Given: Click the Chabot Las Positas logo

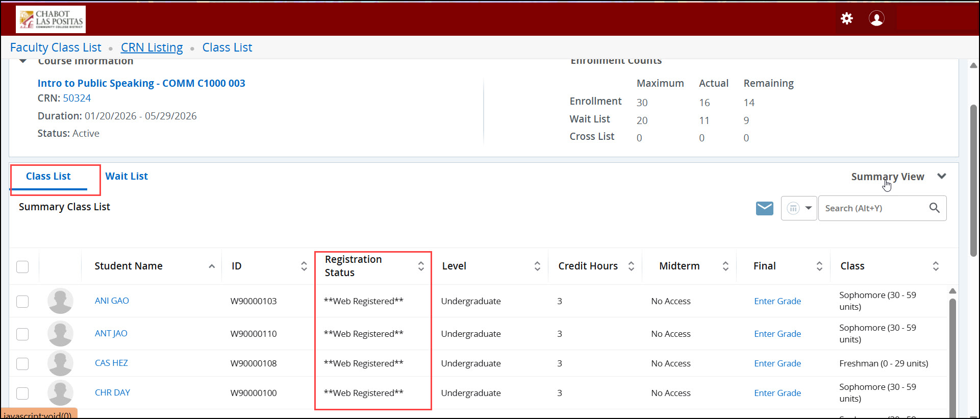Looking at the screenshot, I should point(51,19).
